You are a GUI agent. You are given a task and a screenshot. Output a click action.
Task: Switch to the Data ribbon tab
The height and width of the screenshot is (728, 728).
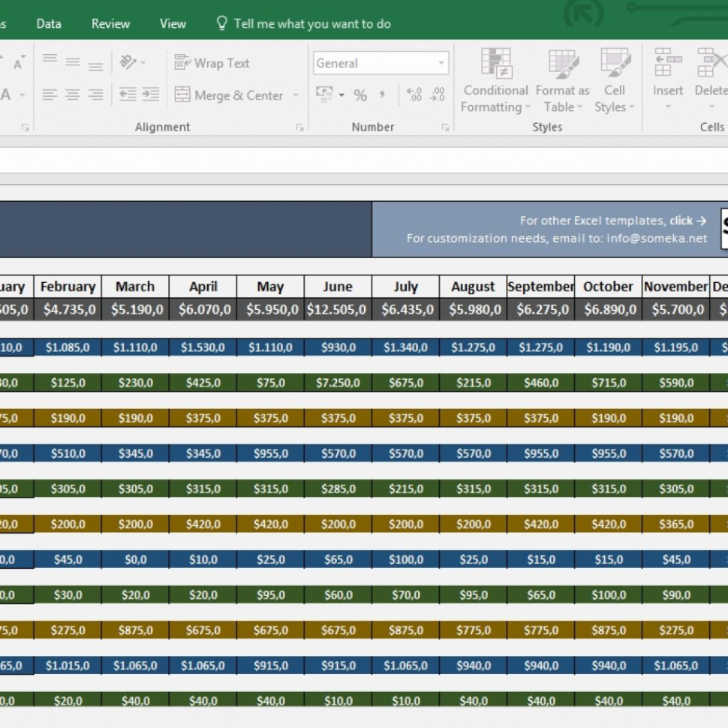click(x=48, y=23)
